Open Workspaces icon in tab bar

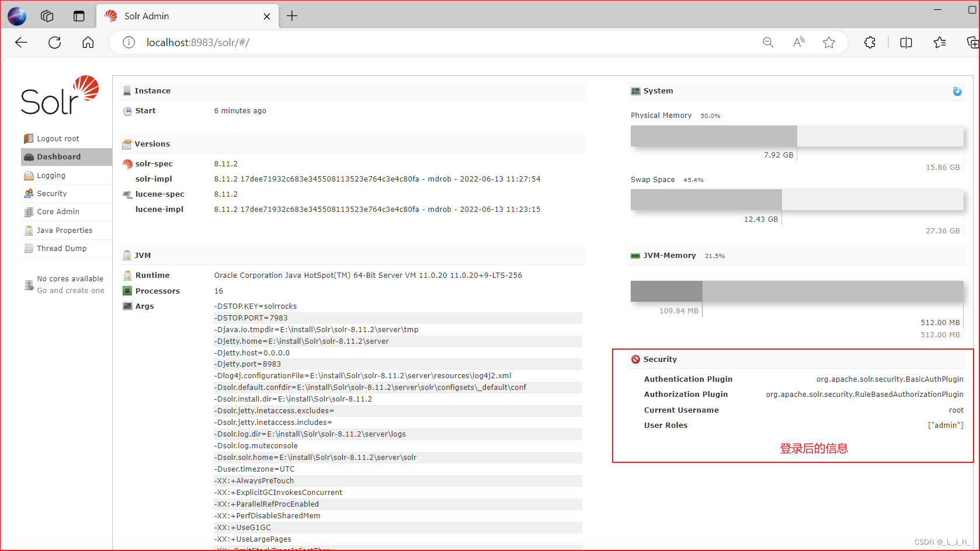coord(47,16)
